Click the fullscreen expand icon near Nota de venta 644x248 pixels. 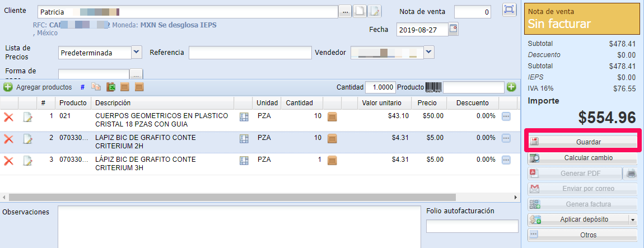pos(508,10)
